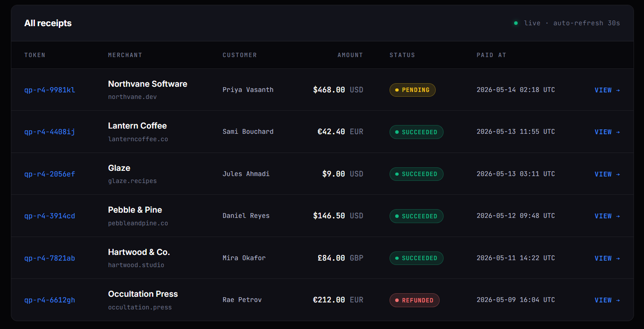644x329 pixels.
Task: Click the MERCHANT column header
Action: pyautogui.click(x=125, y=55)
